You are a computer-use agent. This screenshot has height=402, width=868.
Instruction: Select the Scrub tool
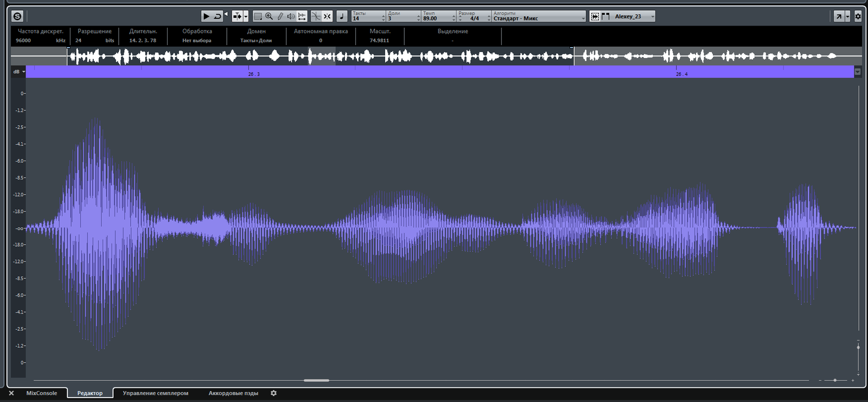(x=302, y=16)
